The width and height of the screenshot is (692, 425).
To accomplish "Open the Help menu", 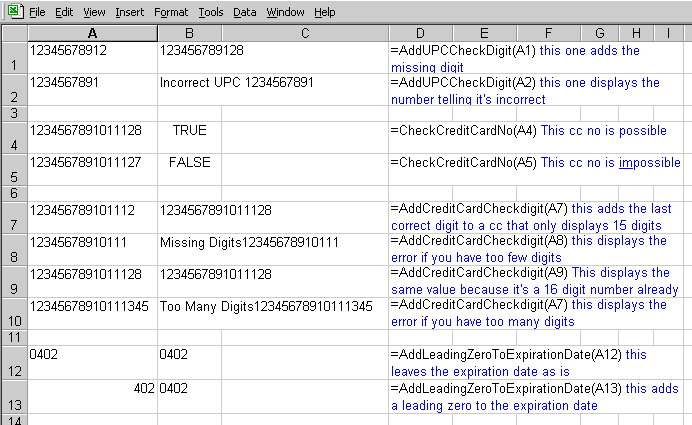I will point(325,12).
